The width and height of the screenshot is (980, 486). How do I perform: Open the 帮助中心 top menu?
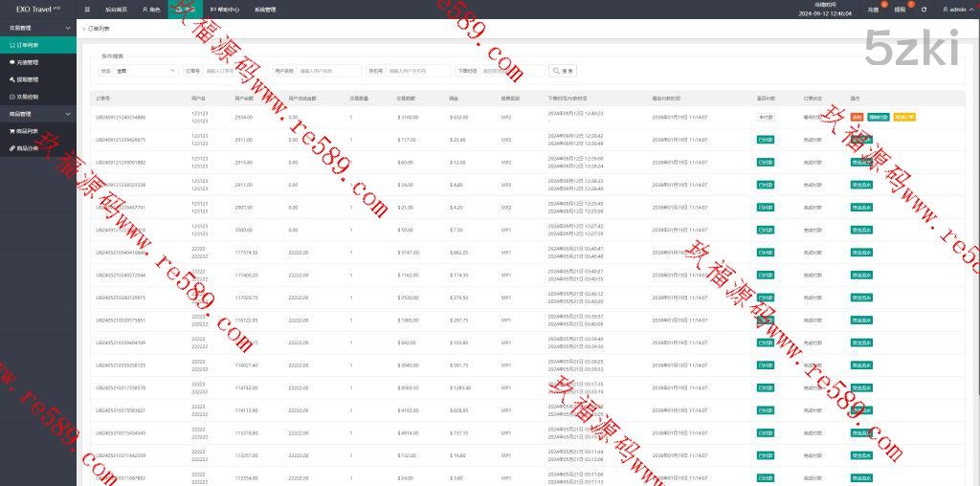point(226,9)
